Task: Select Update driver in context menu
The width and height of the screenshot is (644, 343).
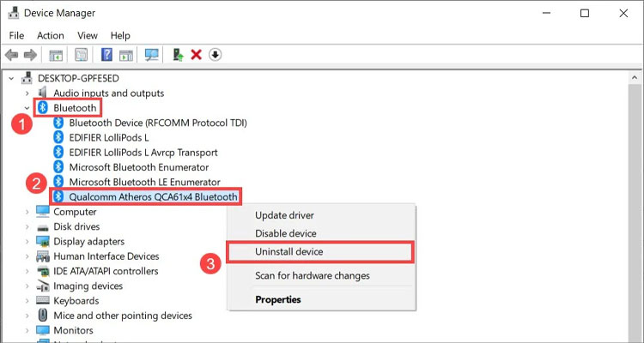Action: click(x=284, y=215)
